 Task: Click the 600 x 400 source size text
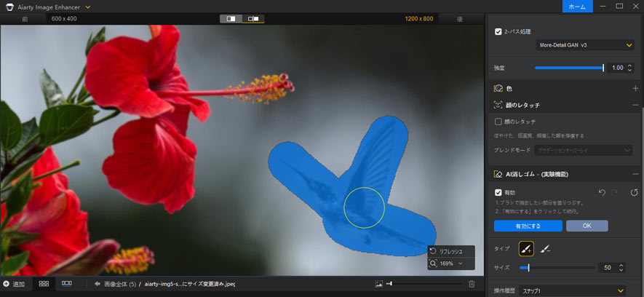click(64, 18)
